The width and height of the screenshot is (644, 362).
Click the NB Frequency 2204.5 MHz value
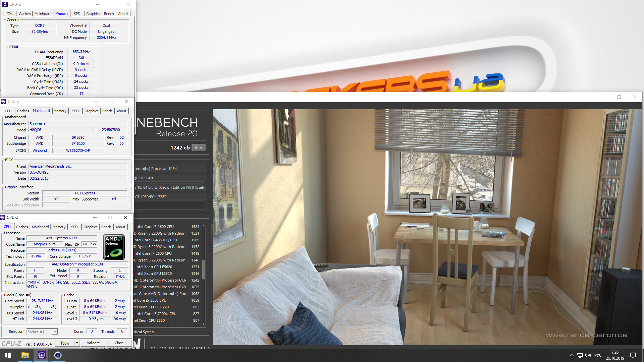[x=106, y=38]
